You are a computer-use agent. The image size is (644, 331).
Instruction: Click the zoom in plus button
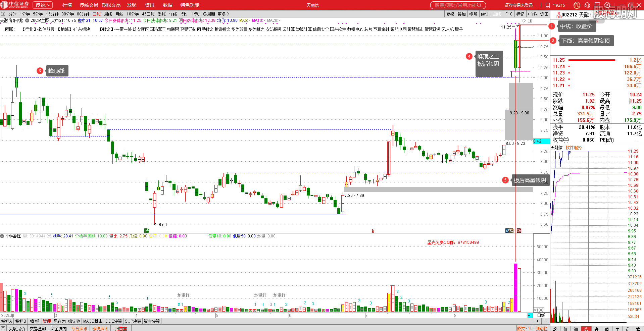[537, 321]
